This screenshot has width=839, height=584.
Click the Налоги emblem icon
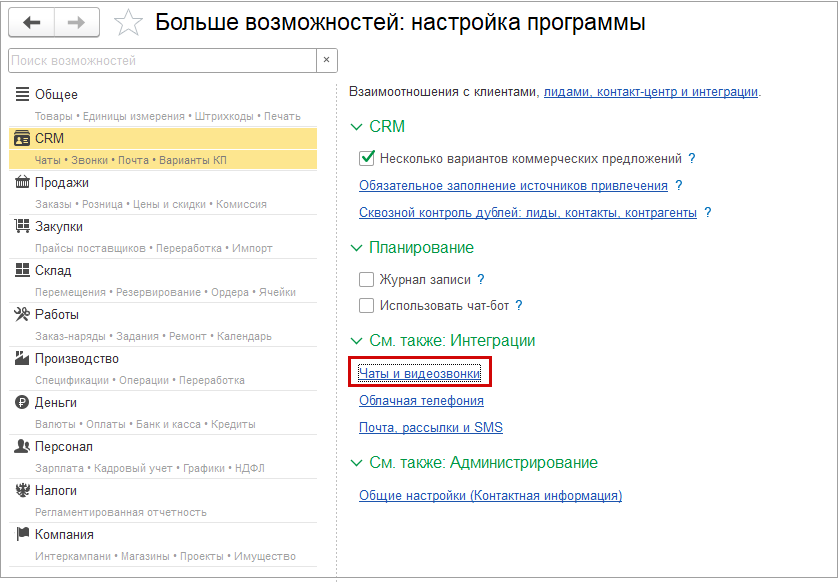(x=22, y=490)
